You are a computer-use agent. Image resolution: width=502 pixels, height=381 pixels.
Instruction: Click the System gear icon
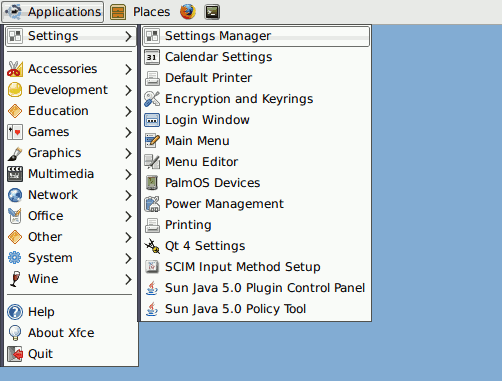[x=15, y=258]
